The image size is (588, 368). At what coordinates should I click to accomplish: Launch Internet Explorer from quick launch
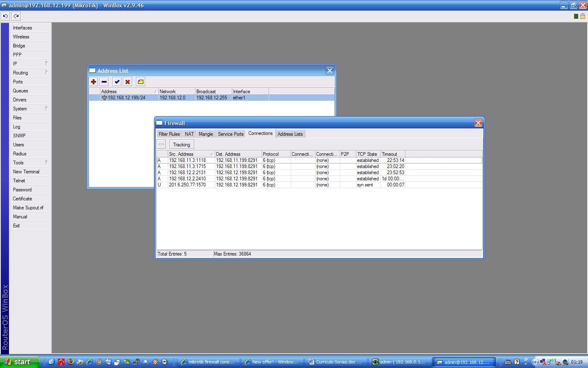coord(89,362)
